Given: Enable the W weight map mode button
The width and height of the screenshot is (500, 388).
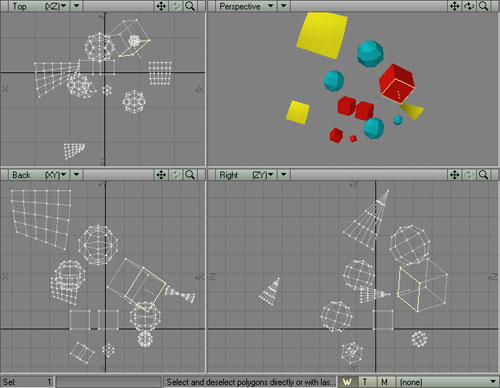Looking at the screenshot, I should (x=348, y=382).
